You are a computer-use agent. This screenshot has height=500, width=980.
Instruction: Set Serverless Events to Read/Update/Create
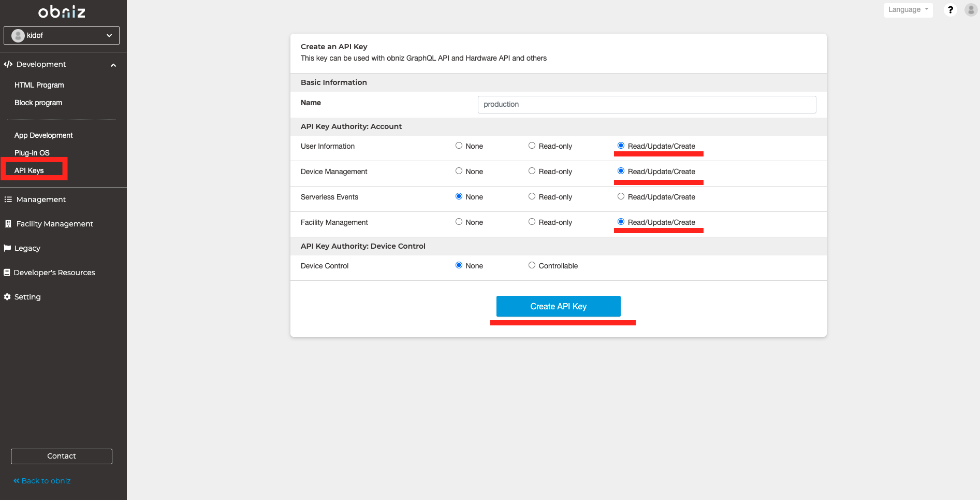[621, 196]
